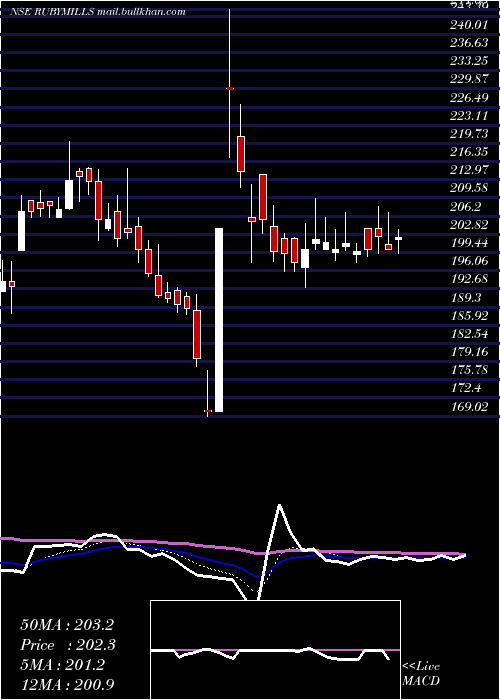This screenshot has height=700, width=500.
Task: Select the 196.06 price axis label
Action: tap(469, 261)
